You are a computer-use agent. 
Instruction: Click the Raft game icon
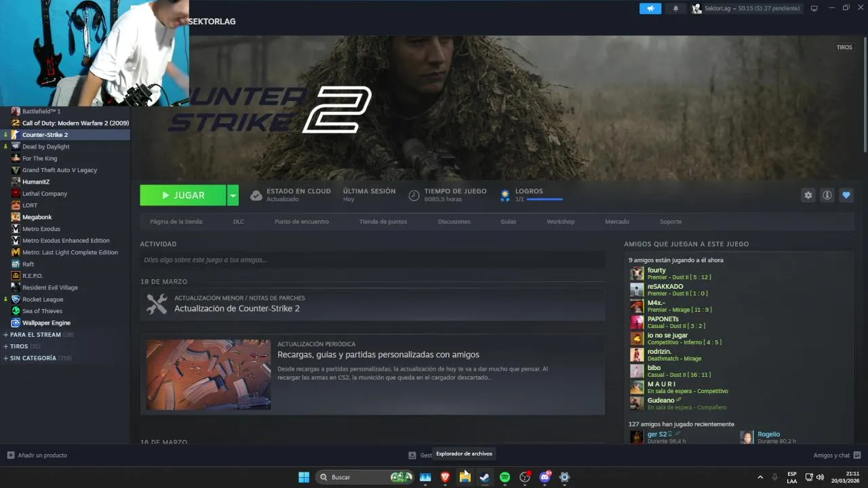16,264
